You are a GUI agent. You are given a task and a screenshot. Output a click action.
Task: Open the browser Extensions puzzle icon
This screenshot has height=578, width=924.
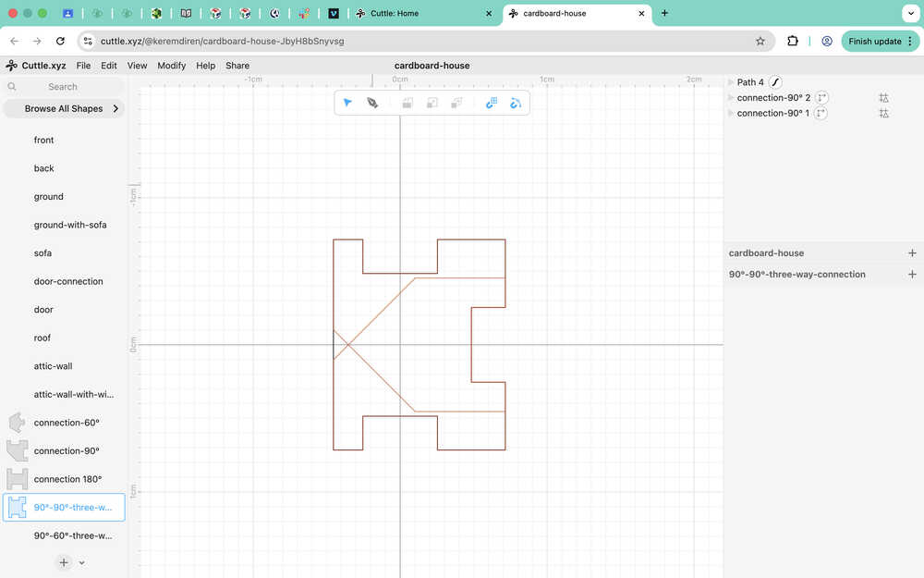click(793, 42)
